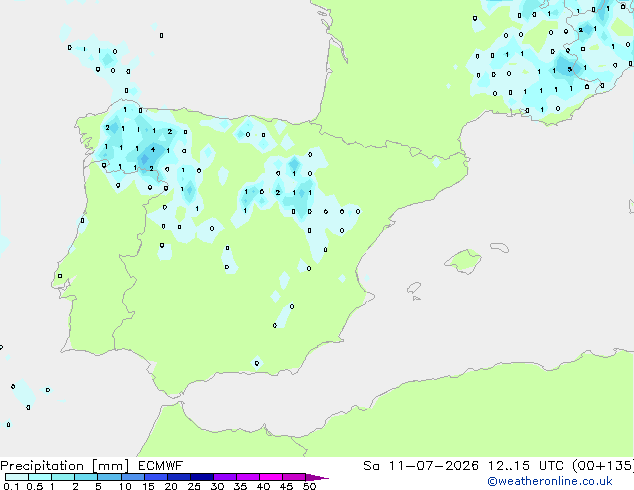Click the '(00+135)' forecast offset text

coord(603,466)
